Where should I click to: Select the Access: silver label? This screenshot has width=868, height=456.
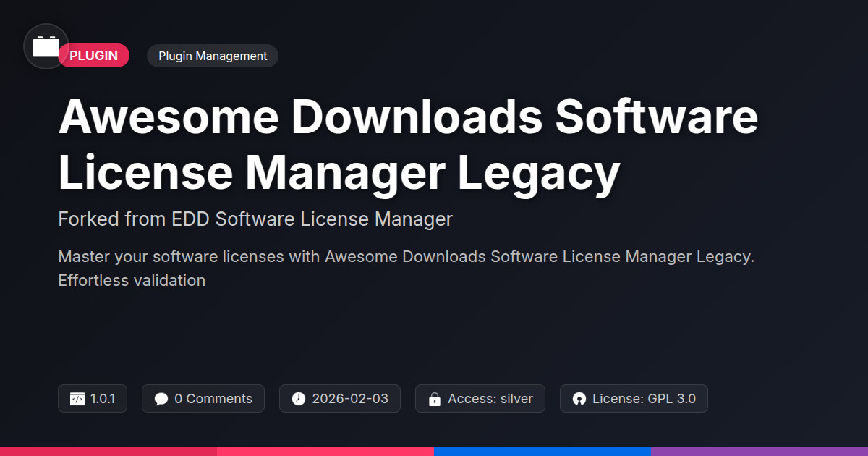pyautogui.click(x=490, y=399)
